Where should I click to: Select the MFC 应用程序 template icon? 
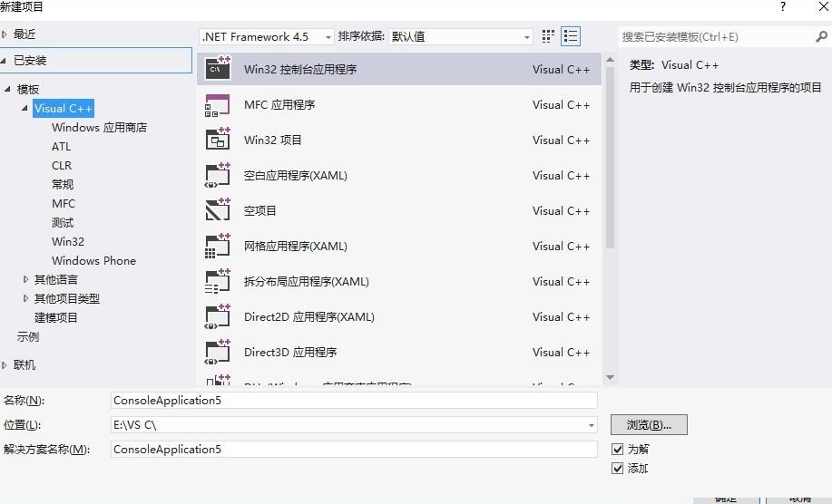pyautogui.click(x=218, y=105)
